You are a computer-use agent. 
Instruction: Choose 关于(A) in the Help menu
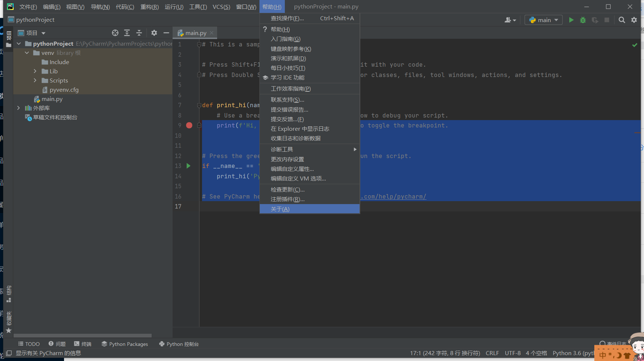309,209
